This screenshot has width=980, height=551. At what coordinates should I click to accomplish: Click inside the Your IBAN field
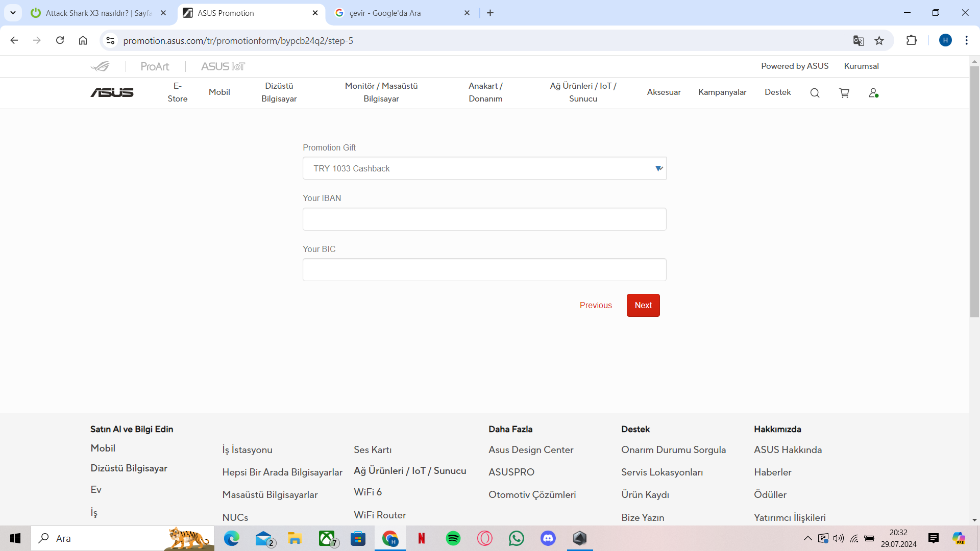click(484, 219)
